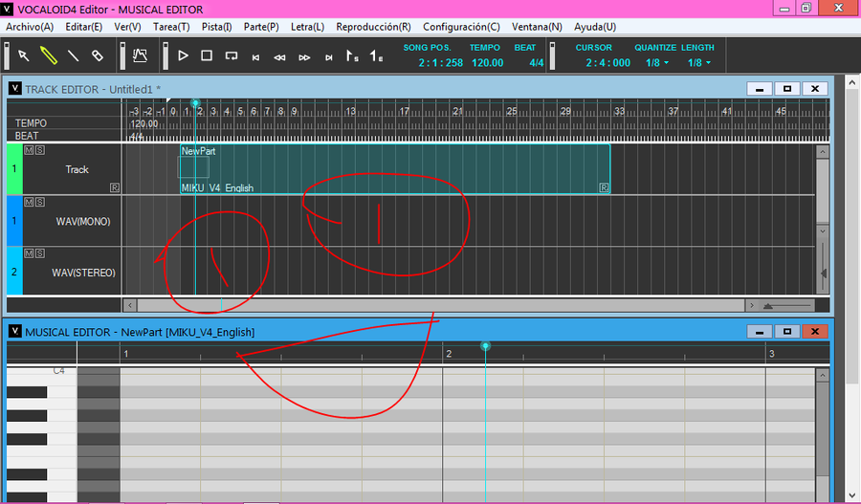
Task: Click the SONG POS. 2:1:258 readout
Action: tap(440, 62)
